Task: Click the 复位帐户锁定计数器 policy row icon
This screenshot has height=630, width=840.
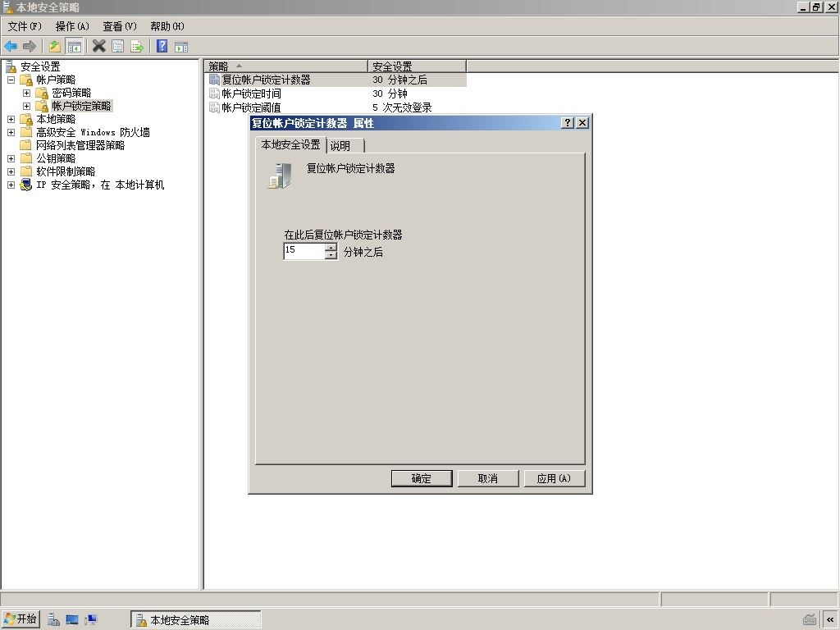Action: tap(214, 80)
